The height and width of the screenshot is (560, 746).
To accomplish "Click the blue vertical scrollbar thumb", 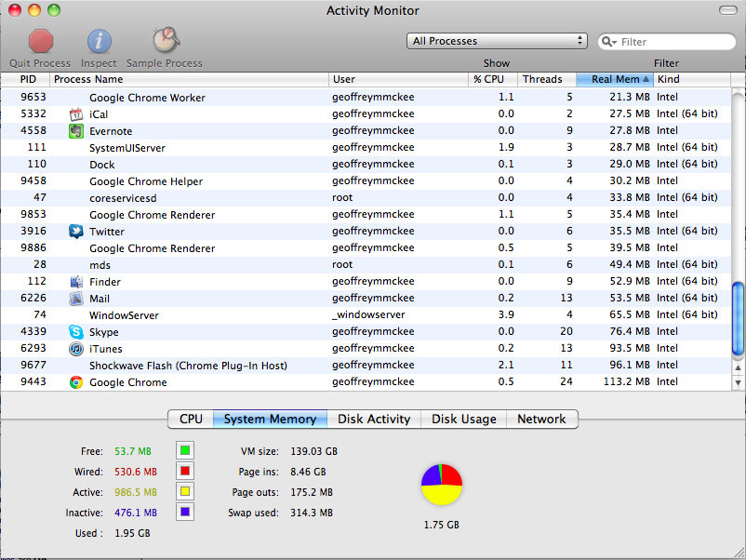I will (738, 319).
